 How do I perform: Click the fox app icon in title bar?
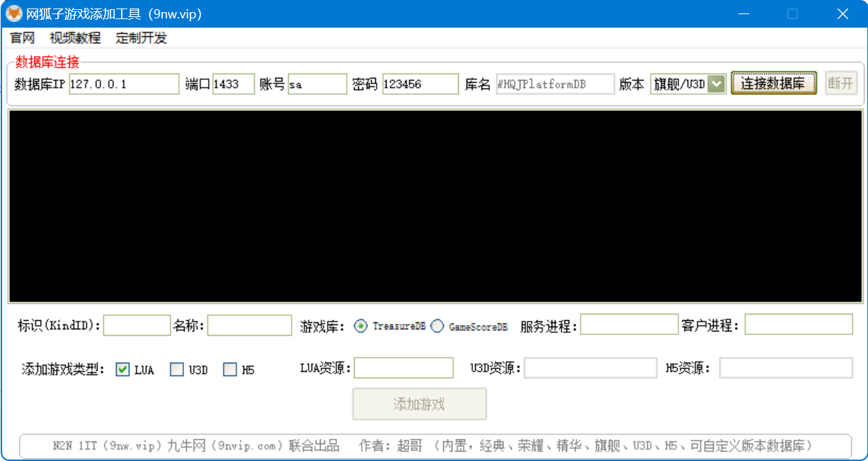[x=13, y=13]
